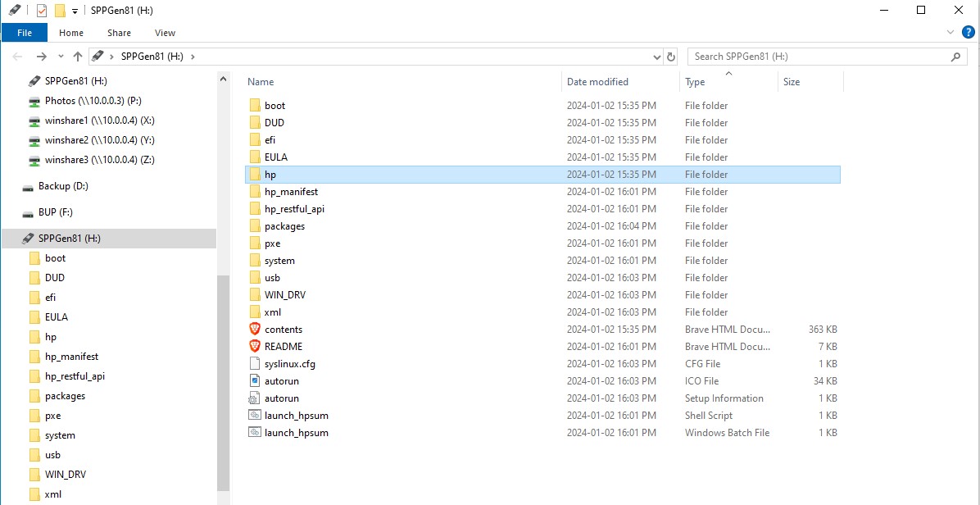Select usb folder in navigation tree

(x=52, y=455)
